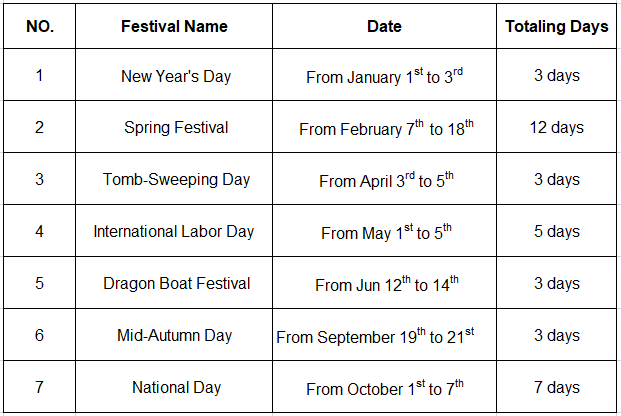This screenshot has width=621, height=416.
Task: Click the date cell starting "From October 1st"
Action: 385,389
